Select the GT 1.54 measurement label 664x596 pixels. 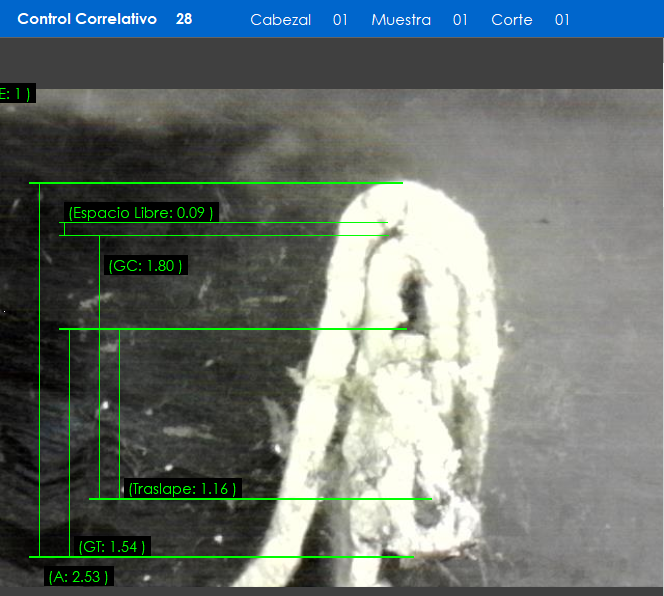112,546
